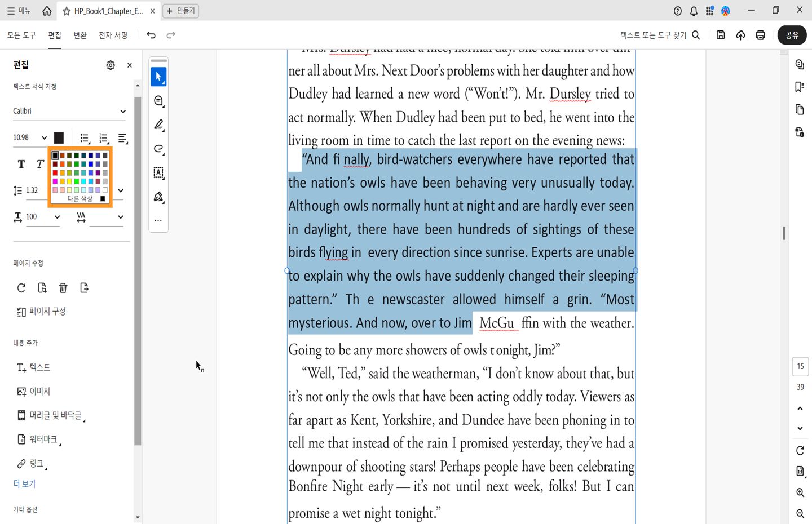The width and height of the screenshot is (812, 524).
Task: Click the 더 보기 link
Action: (x=24, y=484)
